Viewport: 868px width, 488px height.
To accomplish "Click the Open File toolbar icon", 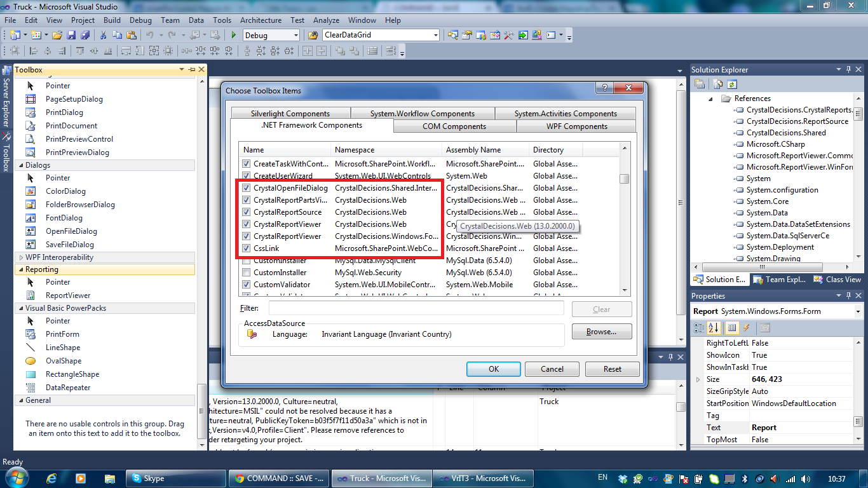I will (57, 35).
